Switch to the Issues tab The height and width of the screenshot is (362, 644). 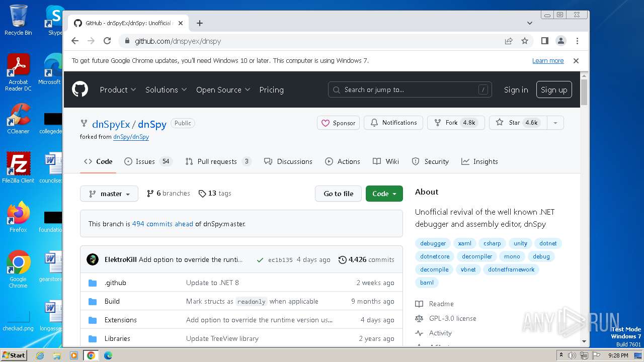[x=148, y=161]
